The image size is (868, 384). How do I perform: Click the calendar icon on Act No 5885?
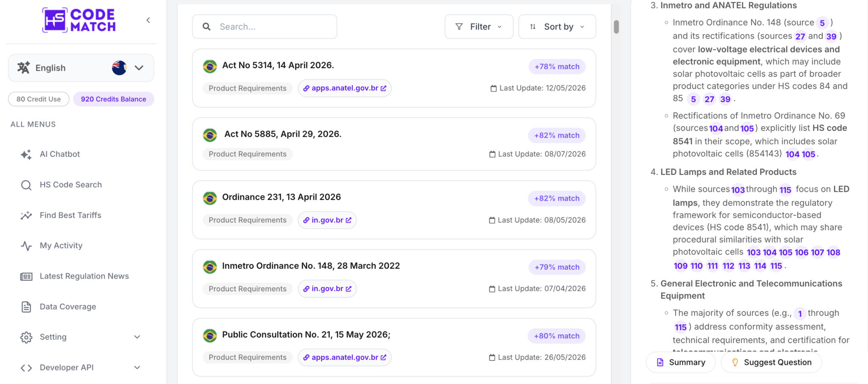(492, 154)
